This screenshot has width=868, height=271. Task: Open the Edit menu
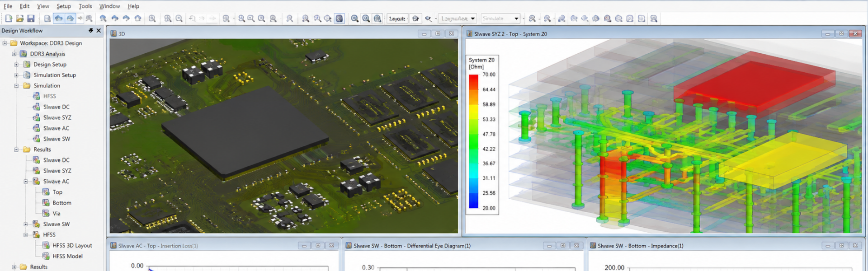(24, 6)
